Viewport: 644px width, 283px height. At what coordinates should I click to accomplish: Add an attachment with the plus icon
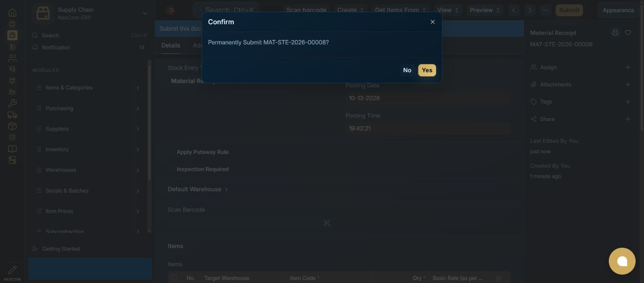[628, 85]
